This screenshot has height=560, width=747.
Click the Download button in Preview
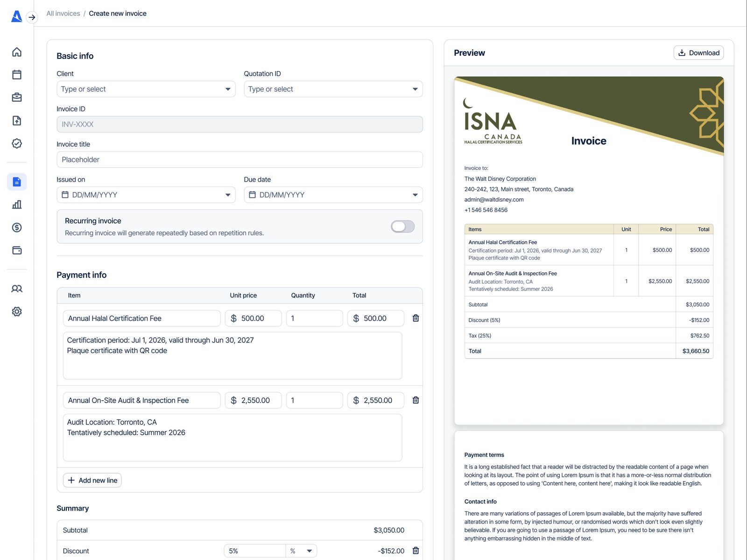(698, 53)
